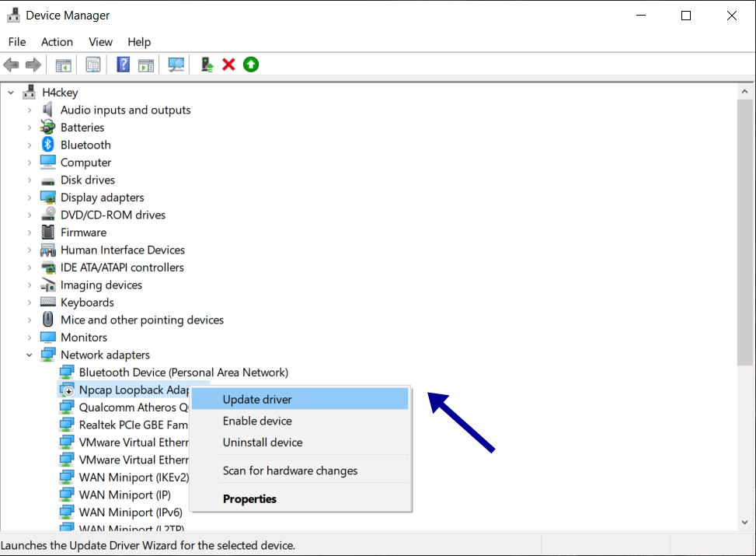Click the red X Uninstall device toolbar icon
756x556 pixels.
tap(228, 64)
